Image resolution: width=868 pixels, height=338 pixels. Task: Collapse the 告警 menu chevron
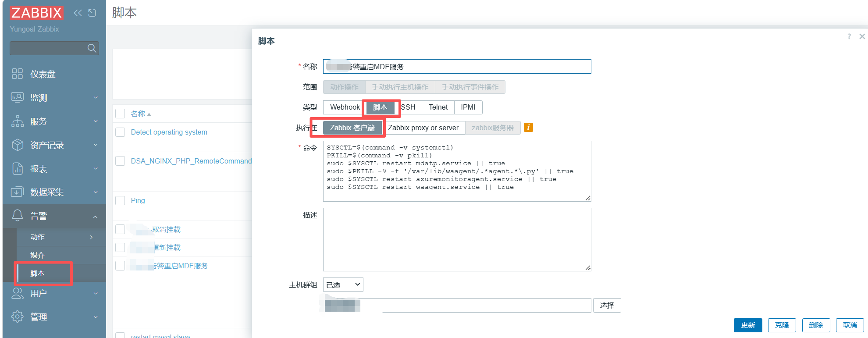point(96,216)
